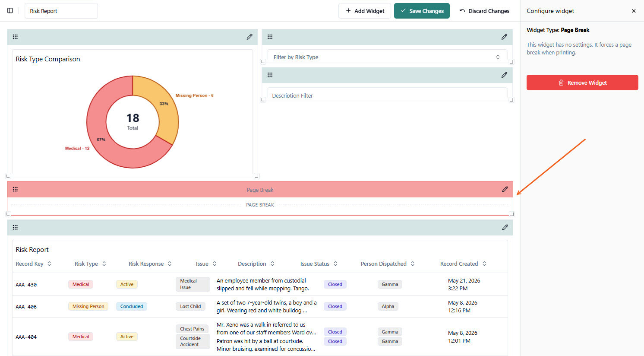
Task: Click Save Changes button
Action: [x=422, y=11]
